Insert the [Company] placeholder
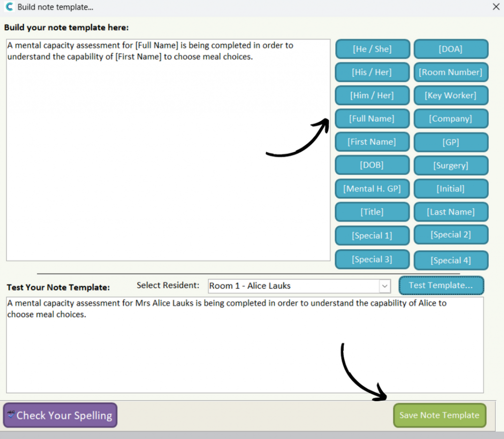 point(451,119)
